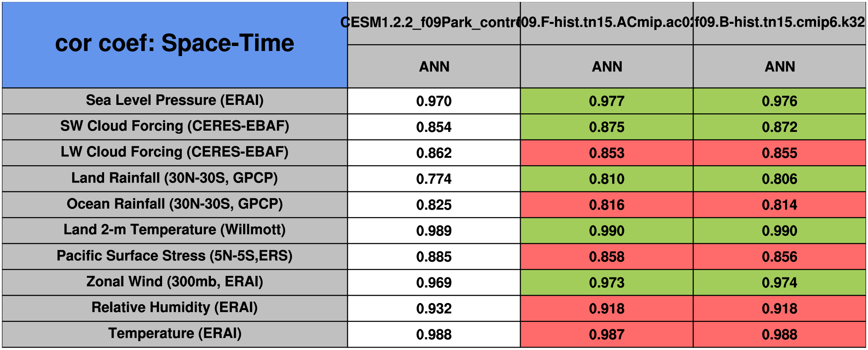Viewport: 868px width, 350px height.
Task: Select the Land Rainfall (30N-30S, GPCP) row
Action: [175, 178]
